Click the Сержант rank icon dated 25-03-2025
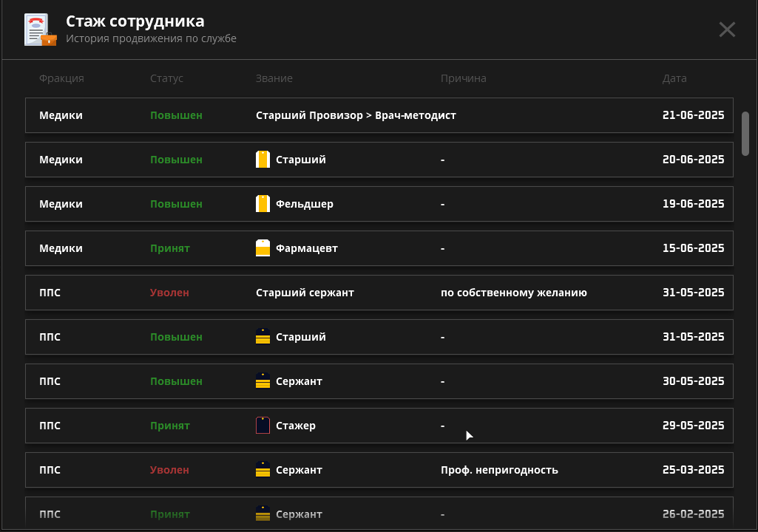758x532 pixels. point(263,470)
